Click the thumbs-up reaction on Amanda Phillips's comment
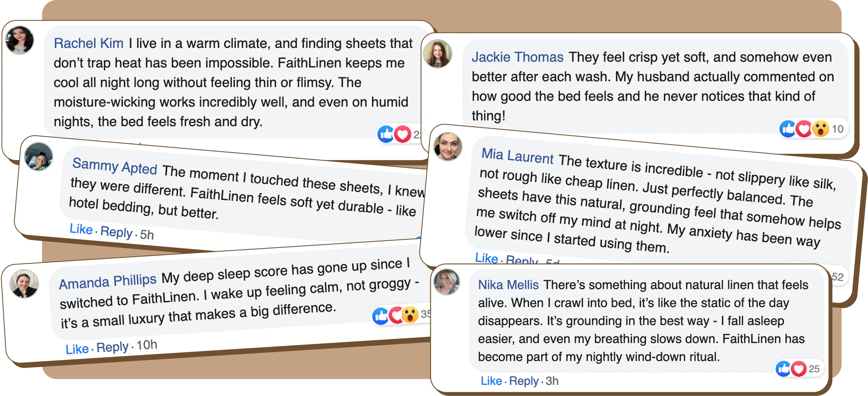This screenshot has height=396, width=868. click(381, 316)
